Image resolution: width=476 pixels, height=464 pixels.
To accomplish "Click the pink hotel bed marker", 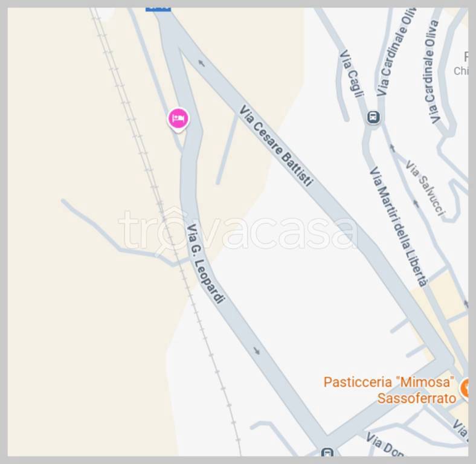I will tap(179, 119).
